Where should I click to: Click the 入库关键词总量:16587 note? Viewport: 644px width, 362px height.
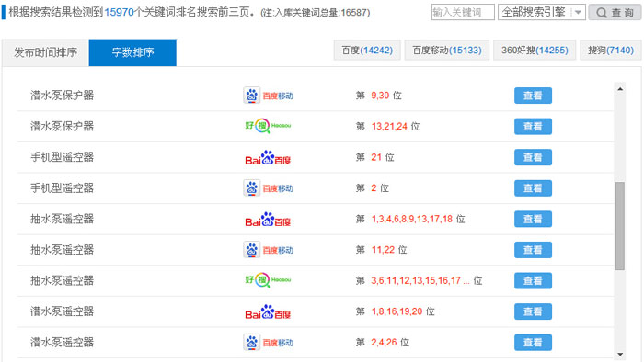316,13
